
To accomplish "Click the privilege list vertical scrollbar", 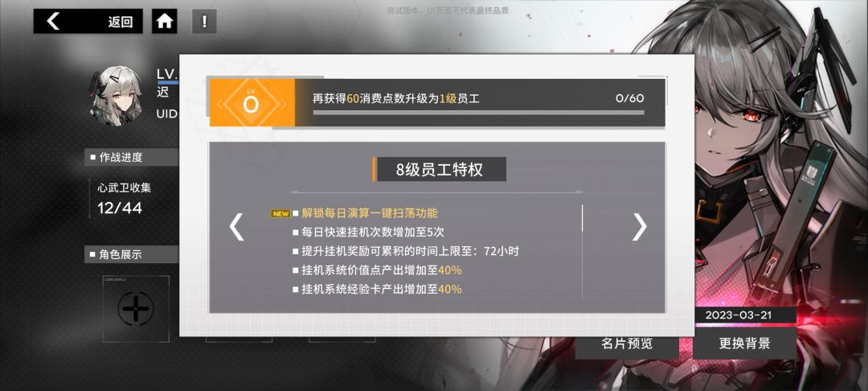I will [x=583, y=251].
